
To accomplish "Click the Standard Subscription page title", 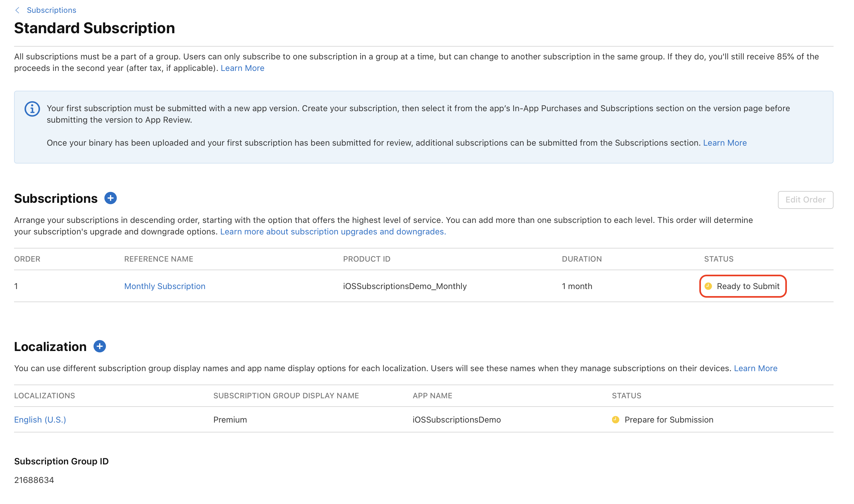I will [95, 28].
